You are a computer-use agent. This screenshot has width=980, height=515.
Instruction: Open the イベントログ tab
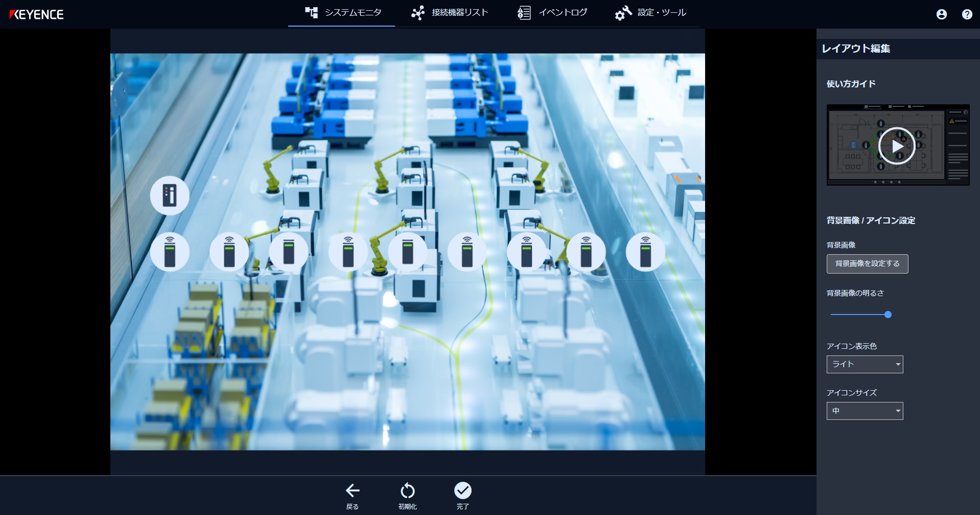(552, 13)
